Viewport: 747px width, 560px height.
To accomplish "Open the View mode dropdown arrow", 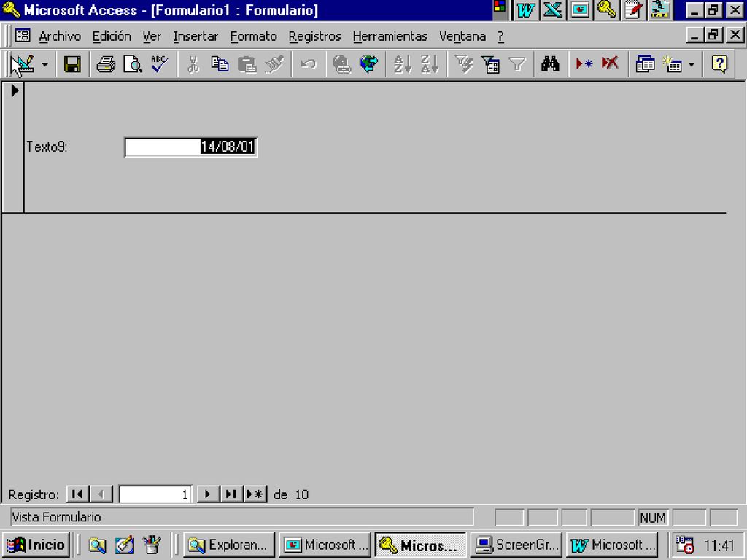I will point(44,64).
